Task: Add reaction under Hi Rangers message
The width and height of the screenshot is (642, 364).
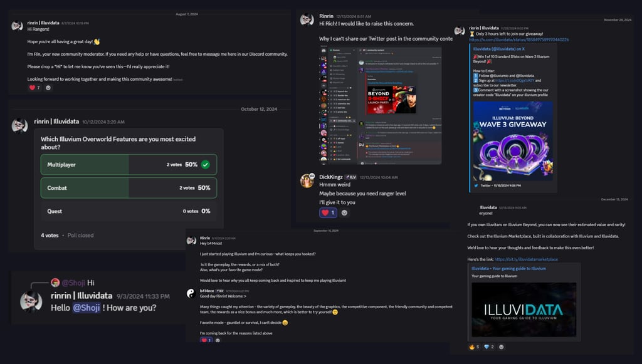Action: [x=48, y=88]
